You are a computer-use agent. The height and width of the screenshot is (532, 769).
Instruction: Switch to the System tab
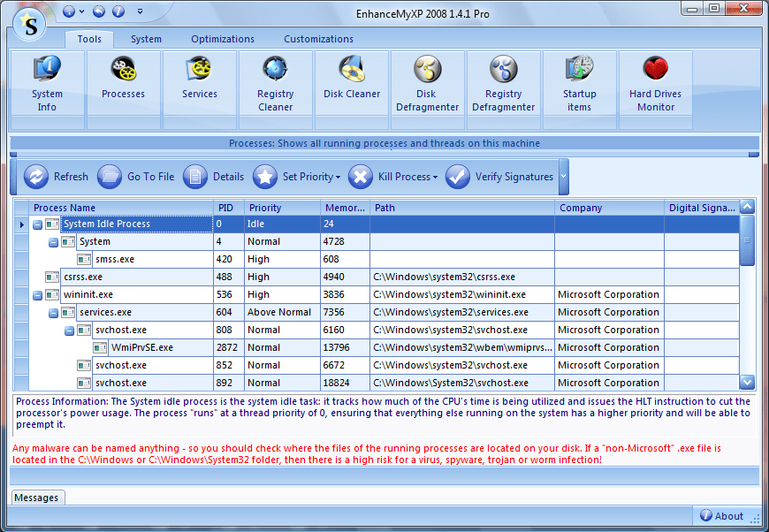[x=146, y=39]
